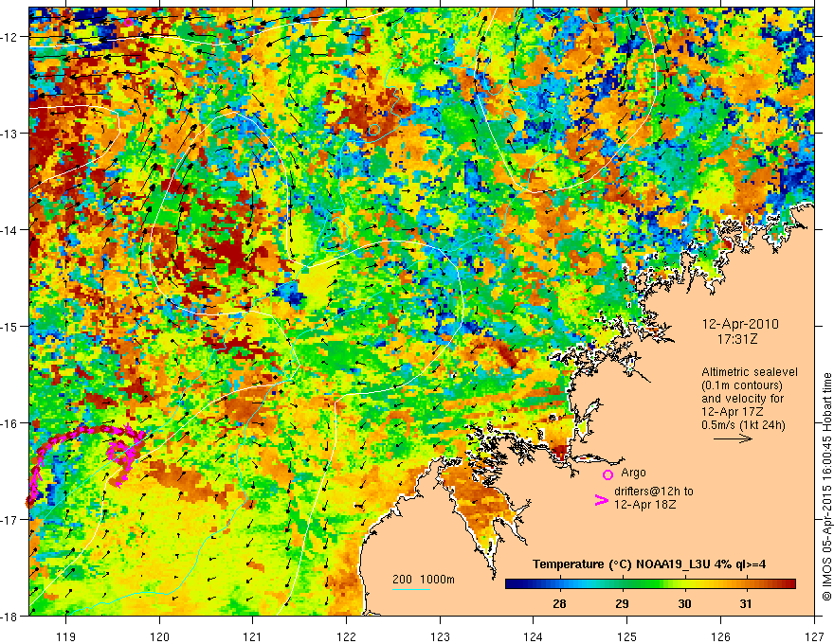This screenshot has height=644, width=834.
Task: Click the 'and velocity for' text line
Action: (742, 399)
